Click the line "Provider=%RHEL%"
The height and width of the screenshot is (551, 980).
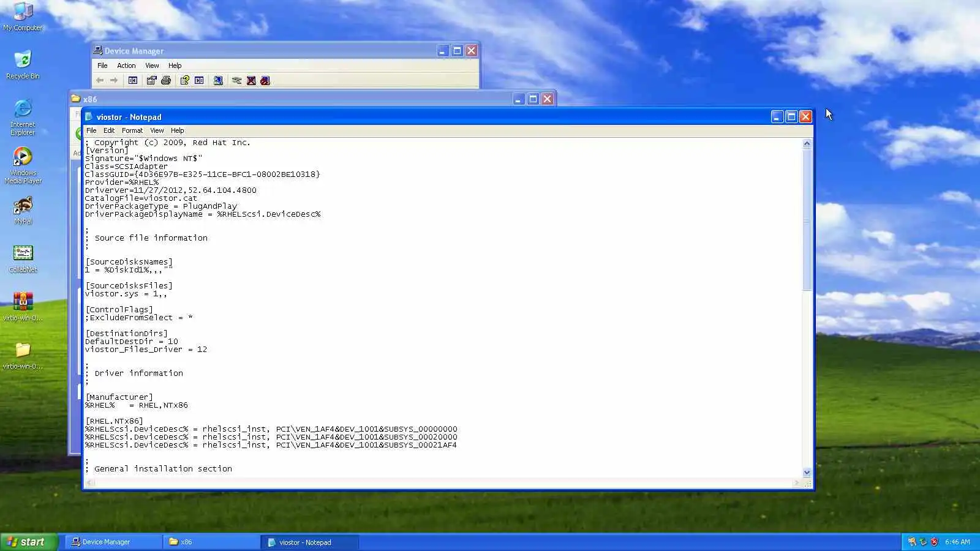122,182
